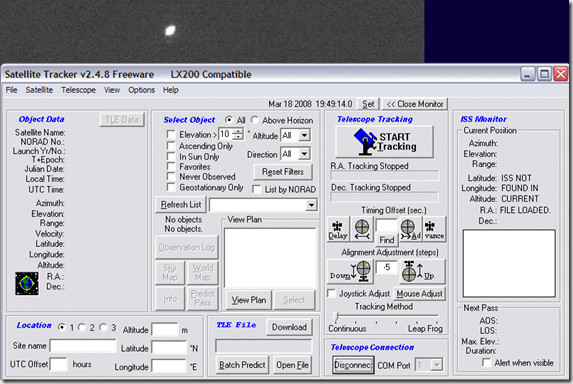Check the Joystick Adjust box
The image size is (573, 384).
pyautogui.click(x=331, y=294)
